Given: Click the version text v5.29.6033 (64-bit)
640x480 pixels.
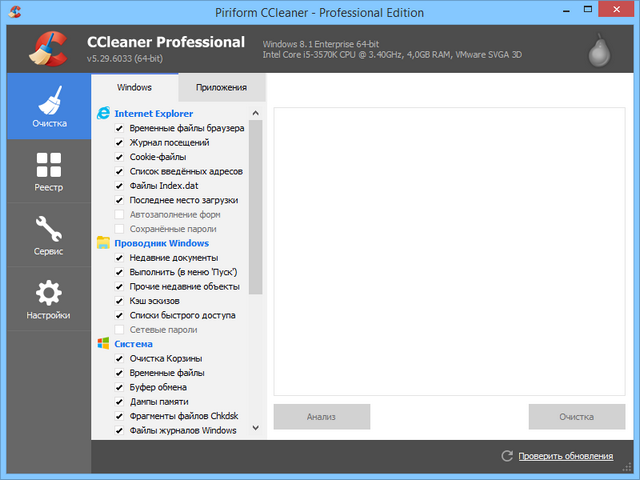Looking at the screenshot, I should [x=125, y=58].
